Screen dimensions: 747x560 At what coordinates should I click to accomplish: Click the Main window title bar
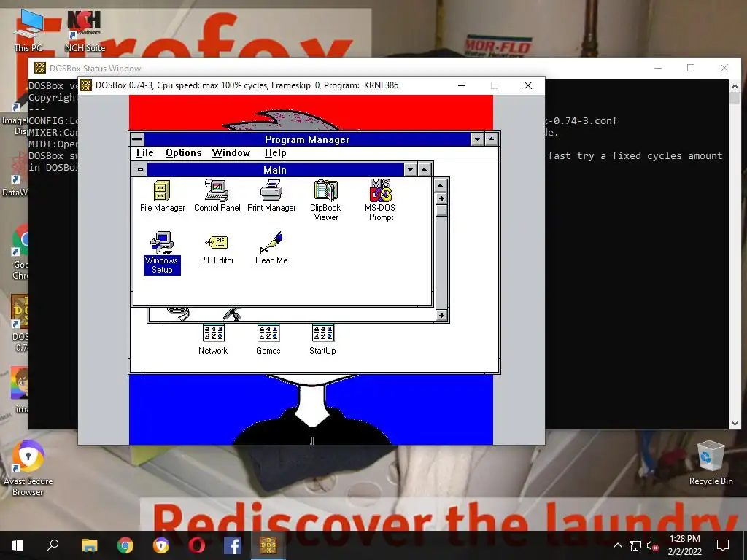pos(275,169)
